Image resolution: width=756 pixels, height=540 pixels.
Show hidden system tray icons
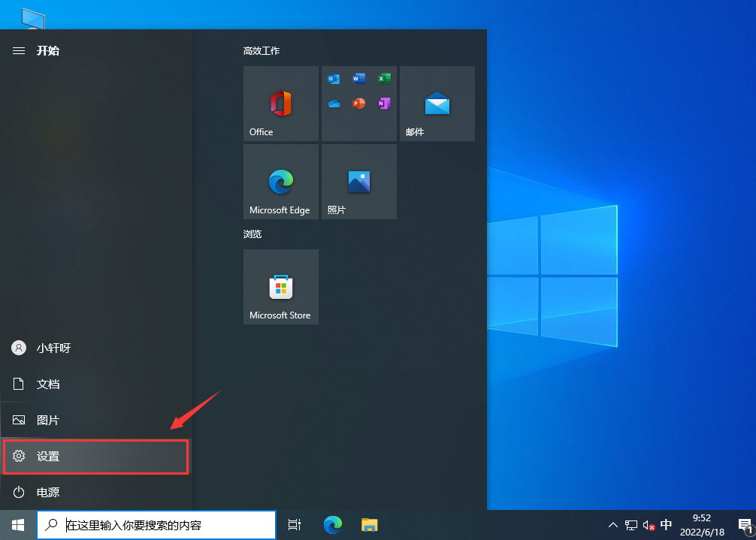612,525
